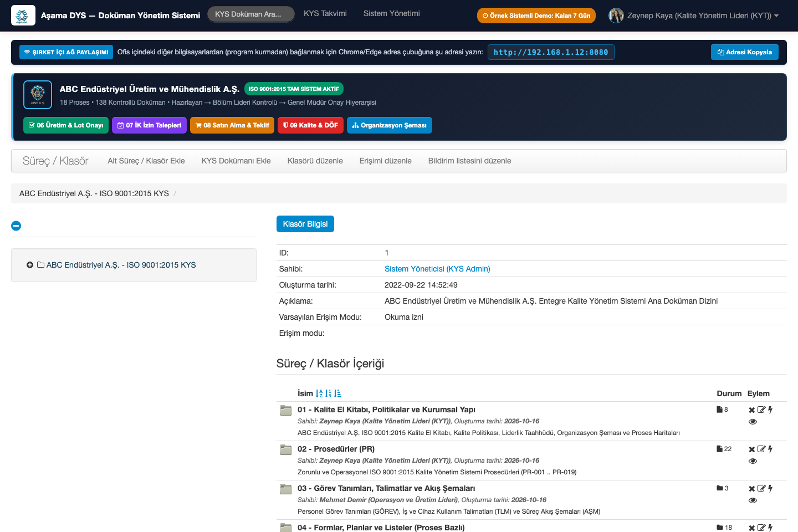Open 08 Satın Alma & Teklif
The height and width of the screenshot is (532, 798).
click(x=232, y=125)
